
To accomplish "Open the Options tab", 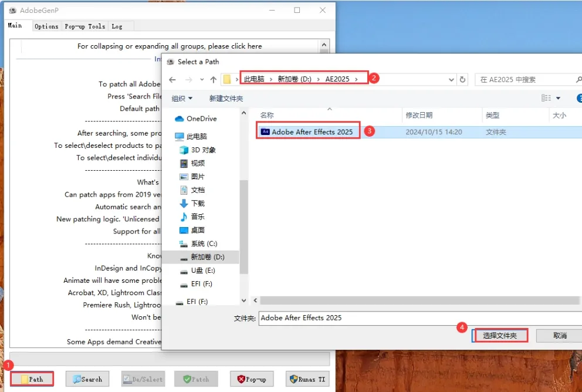I will 46,26.
